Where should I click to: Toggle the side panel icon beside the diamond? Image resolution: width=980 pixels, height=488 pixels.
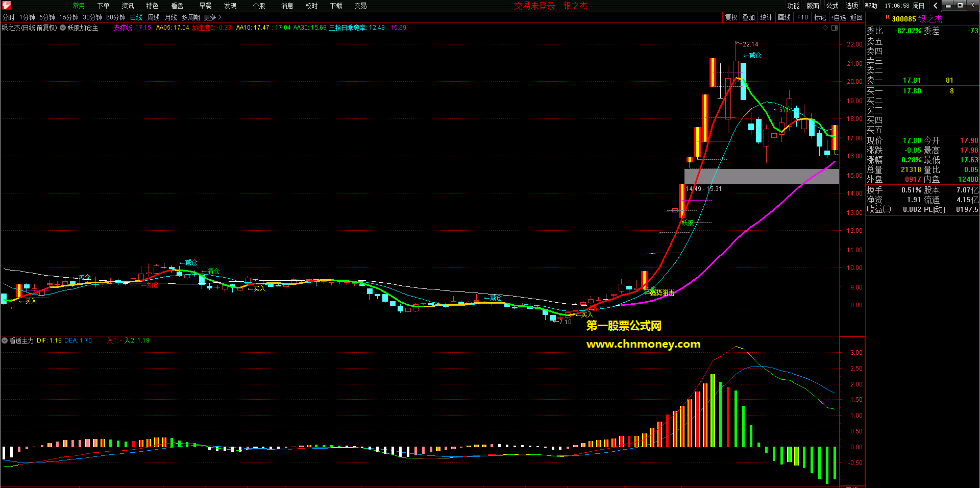coord(835,28)
